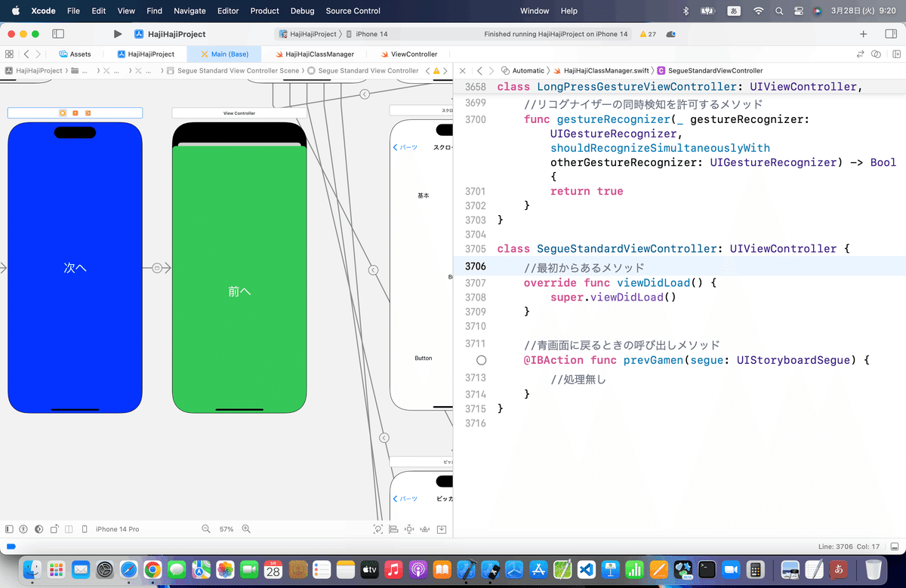Toggle light/dark appearance for the canvas
This screenshot has height=588, width=906.
click(x=39, y=529)
